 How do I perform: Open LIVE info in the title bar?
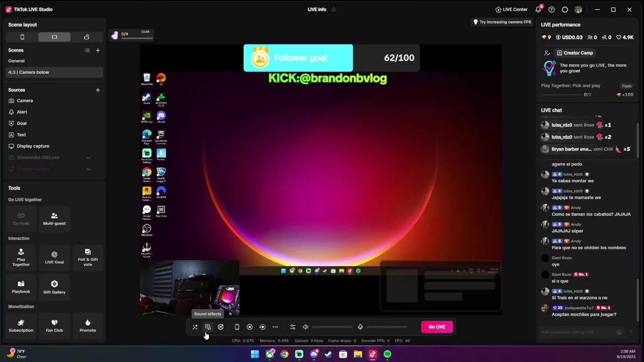317,10
